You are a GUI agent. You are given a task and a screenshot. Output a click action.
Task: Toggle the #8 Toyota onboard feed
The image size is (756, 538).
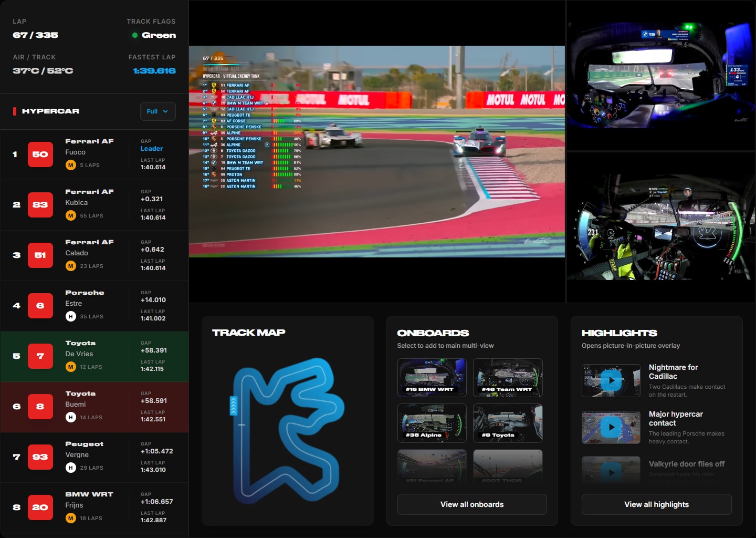click(507, 423)
